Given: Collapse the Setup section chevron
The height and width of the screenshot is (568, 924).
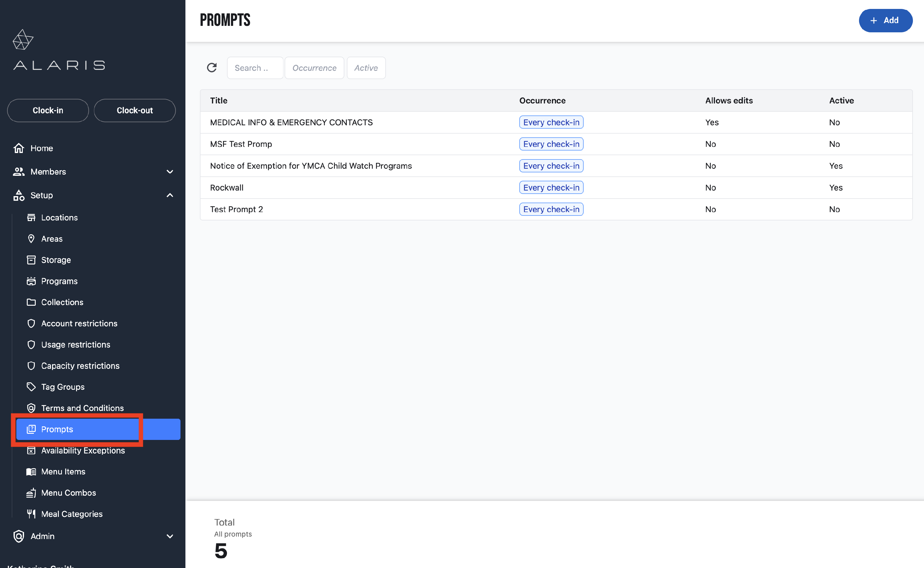Looking at the screenshot, I should point(170,195).
